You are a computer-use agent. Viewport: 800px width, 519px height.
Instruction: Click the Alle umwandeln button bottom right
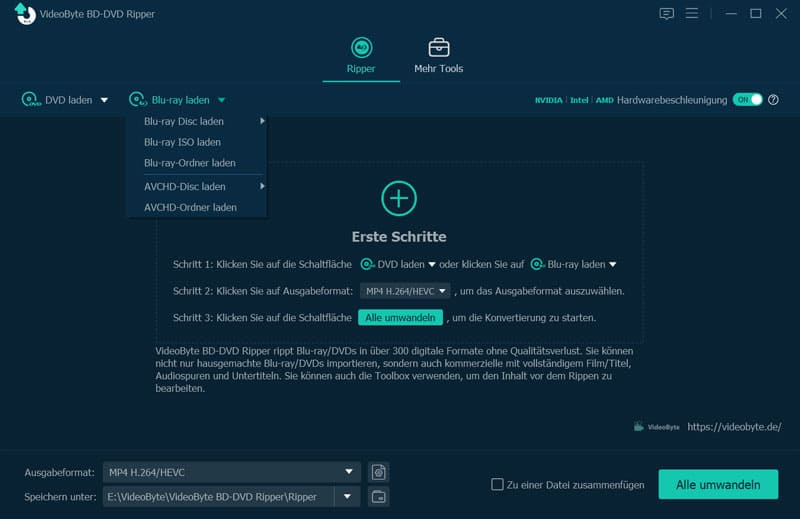tap(718, 484)
